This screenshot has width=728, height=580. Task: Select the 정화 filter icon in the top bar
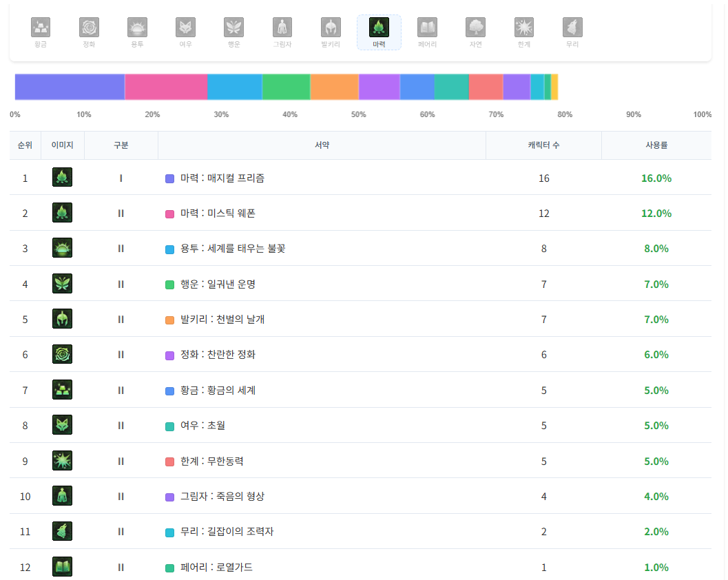(x=89, y=28)
